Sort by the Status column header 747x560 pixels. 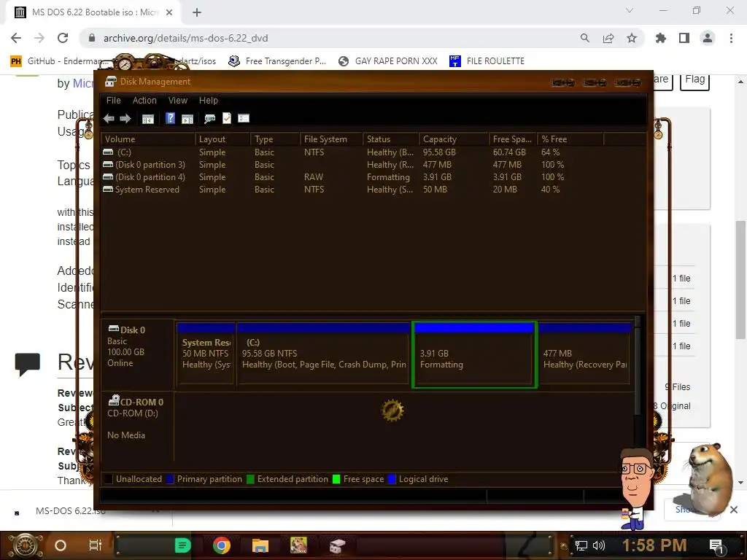point(391,139)
